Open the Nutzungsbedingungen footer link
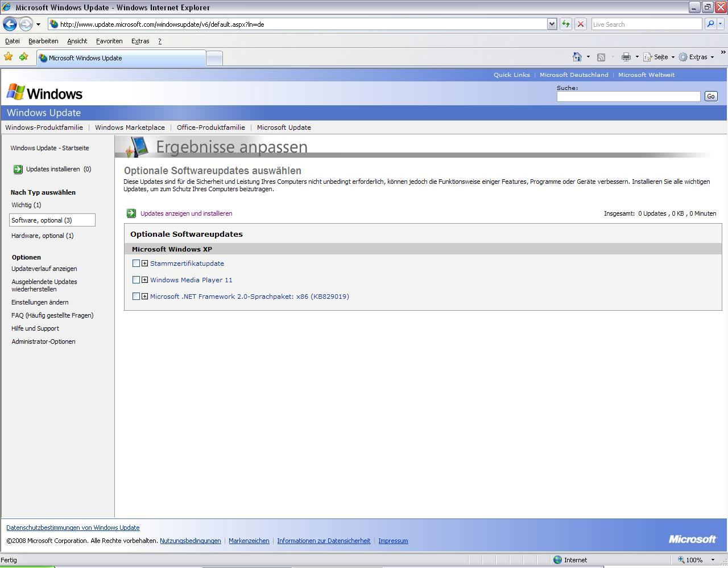The width and height of the screenshot is (728, 568). [x=191, y=541]
